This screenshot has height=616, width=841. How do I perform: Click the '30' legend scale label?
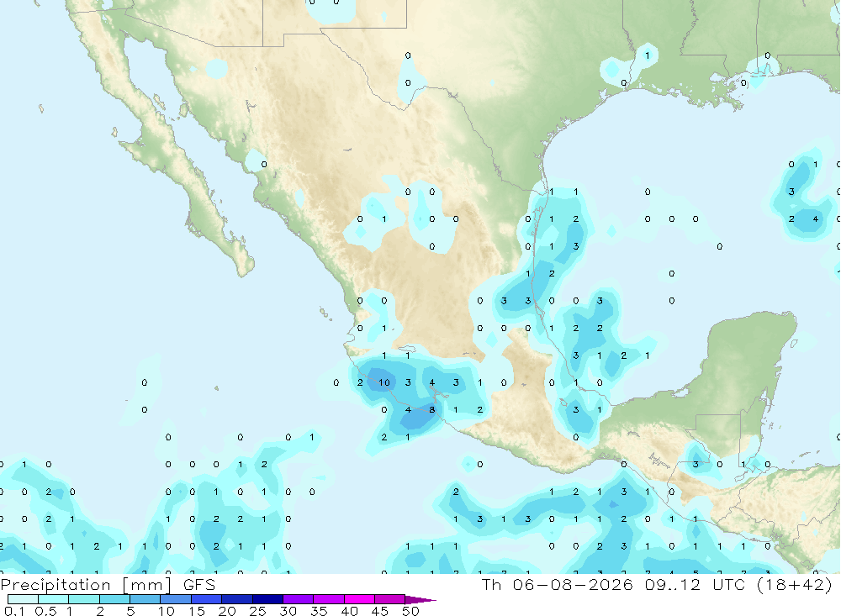[288, 611]
